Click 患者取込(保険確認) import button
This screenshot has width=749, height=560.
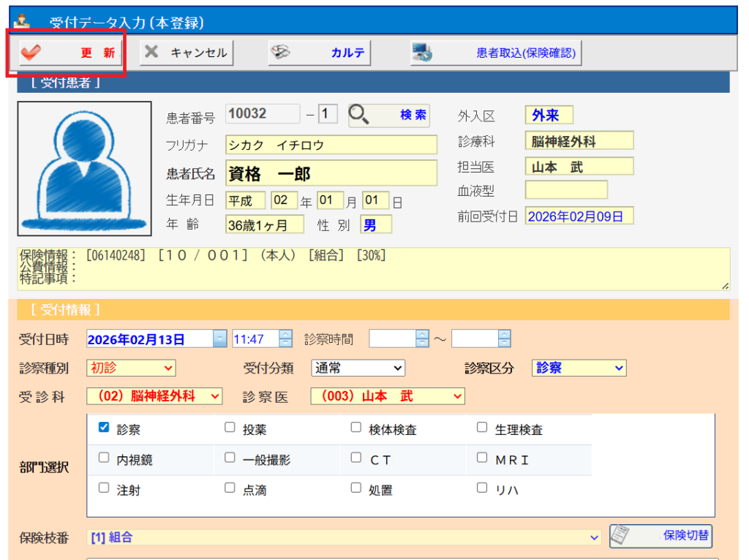point(495,53)
